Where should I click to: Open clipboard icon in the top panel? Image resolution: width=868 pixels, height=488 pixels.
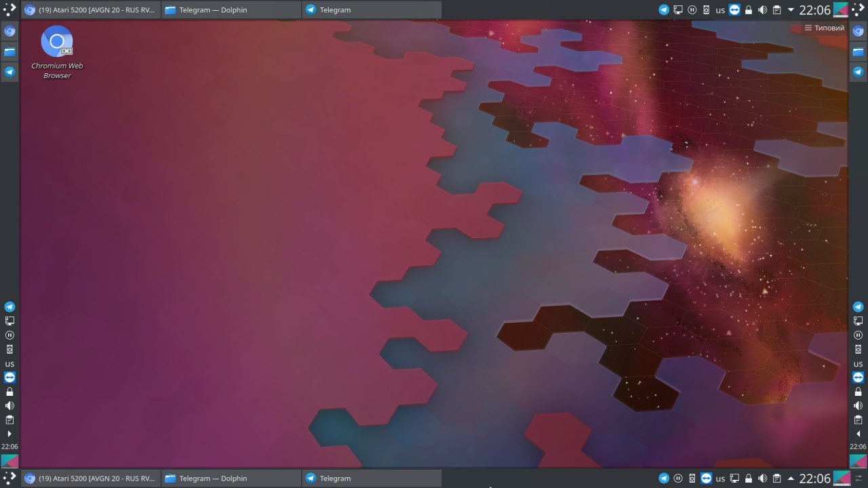(x=777, y=10)
